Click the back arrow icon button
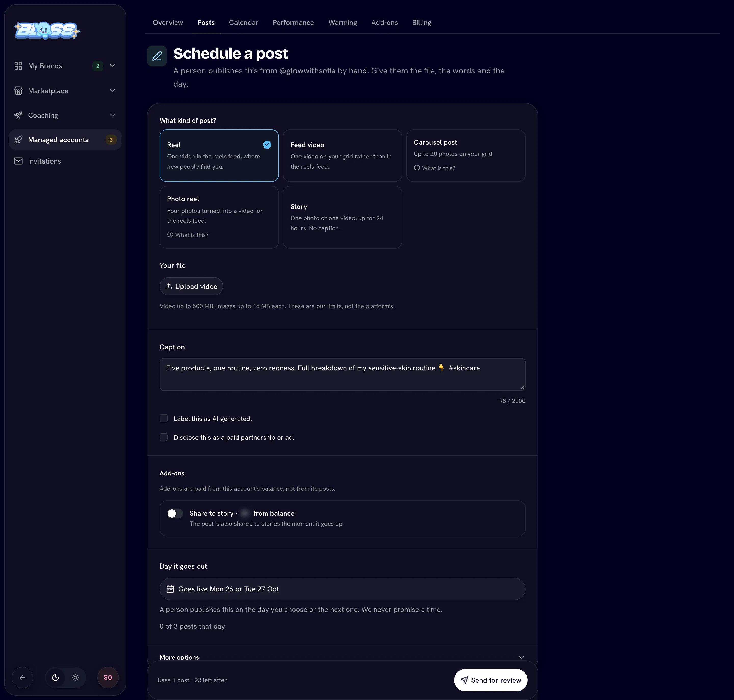 point(22,678)
